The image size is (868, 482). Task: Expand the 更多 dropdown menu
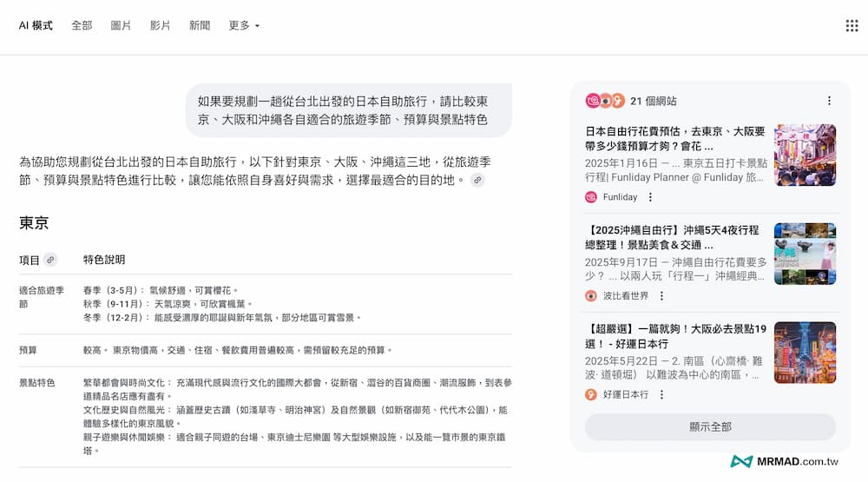point(244,25)
